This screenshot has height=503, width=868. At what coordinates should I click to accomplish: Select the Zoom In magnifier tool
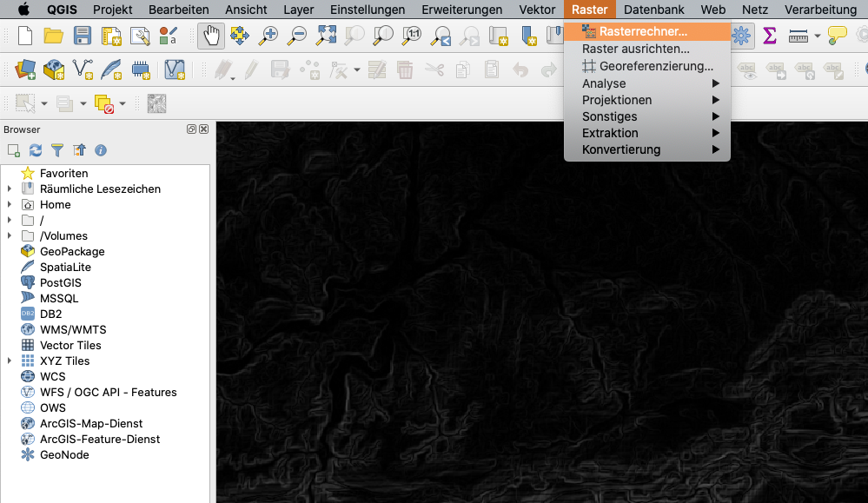click(268, 36)
